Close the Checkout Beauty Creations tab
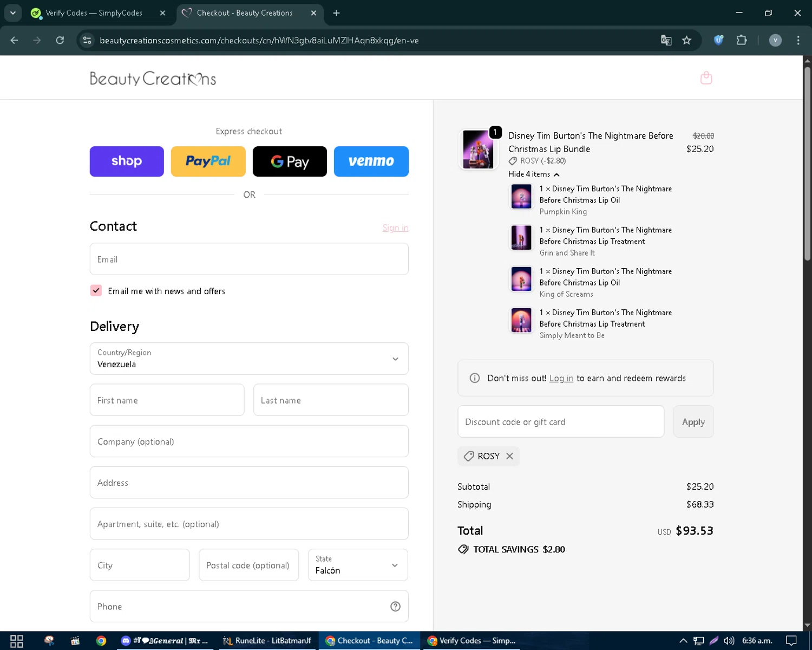Viewport: 812px width, 650px height. pyautogui.click(x=313, y=13)
